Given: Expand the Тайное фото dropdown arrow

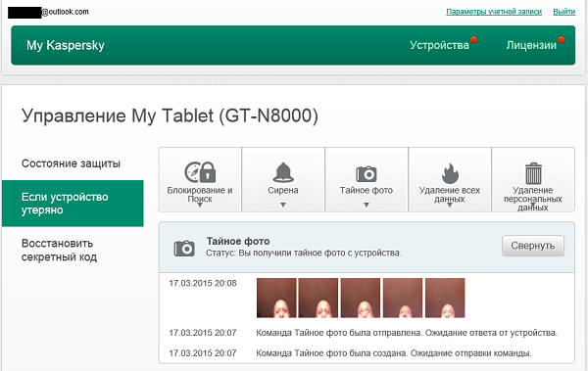Looking at the screenshot, I should pos(367,205).
